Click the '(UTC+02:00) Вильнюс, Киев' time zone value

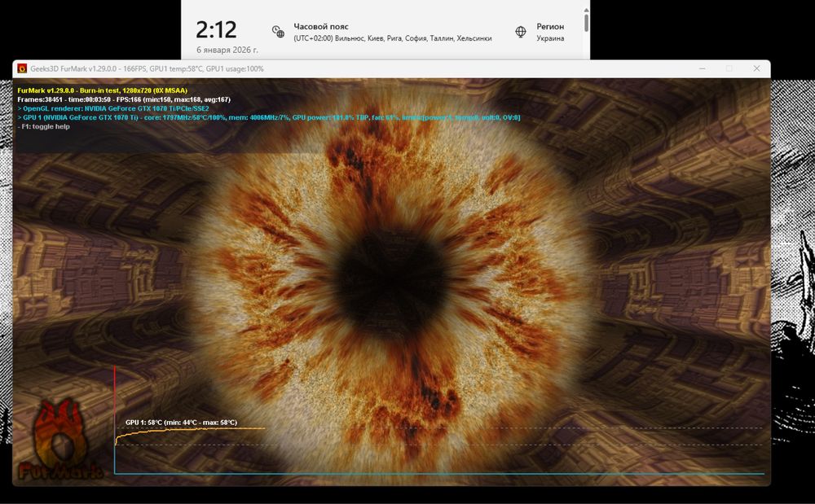393,38
